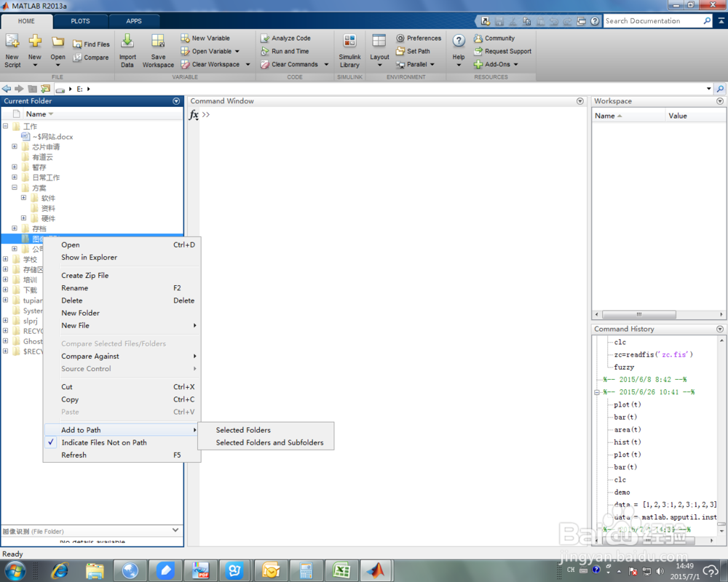Click the browse for folder icon

point(45,89)
